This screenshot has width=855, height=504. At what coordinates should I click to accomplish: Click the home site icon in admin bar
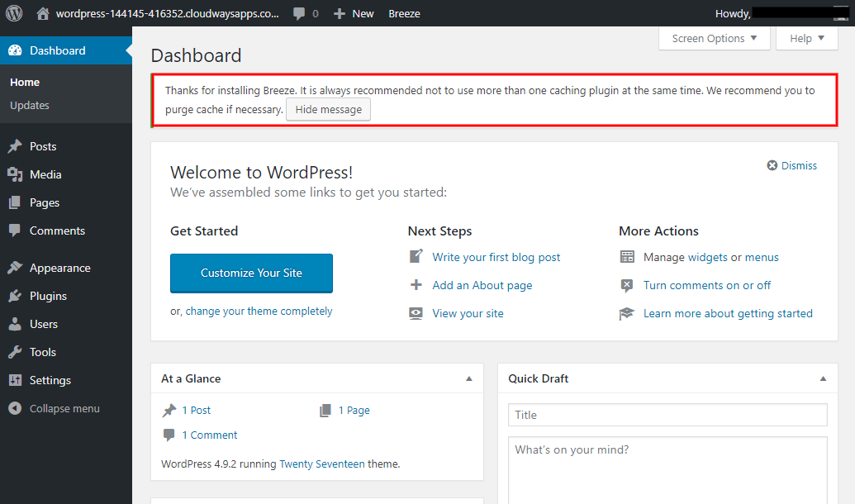tap(42, 14)
